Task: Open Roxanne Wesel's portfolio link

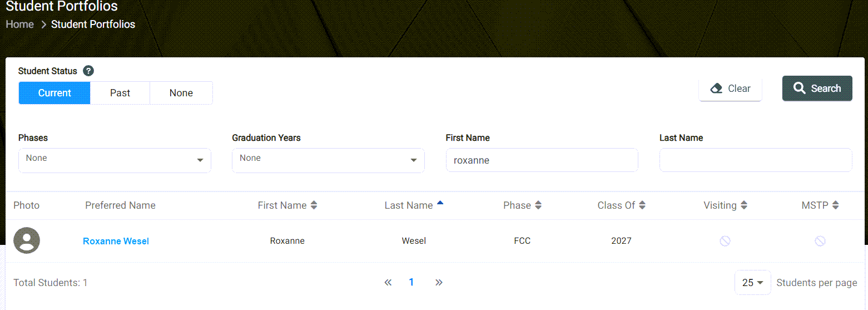Action: pyautogui.click(x=116, y=241)
